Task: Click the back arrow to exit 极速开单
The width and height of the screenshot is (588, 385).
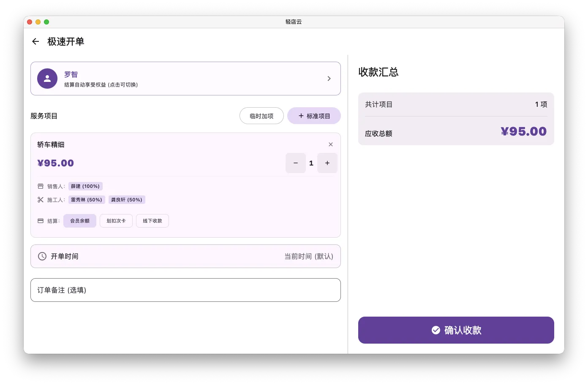Action: coord(35,41)
